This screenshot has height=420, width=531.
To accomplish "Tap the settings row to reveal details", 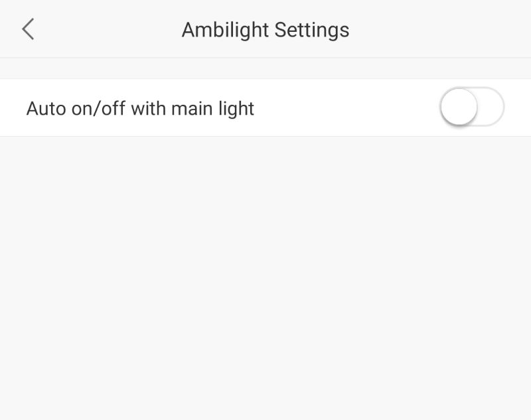I will (265, 107).
